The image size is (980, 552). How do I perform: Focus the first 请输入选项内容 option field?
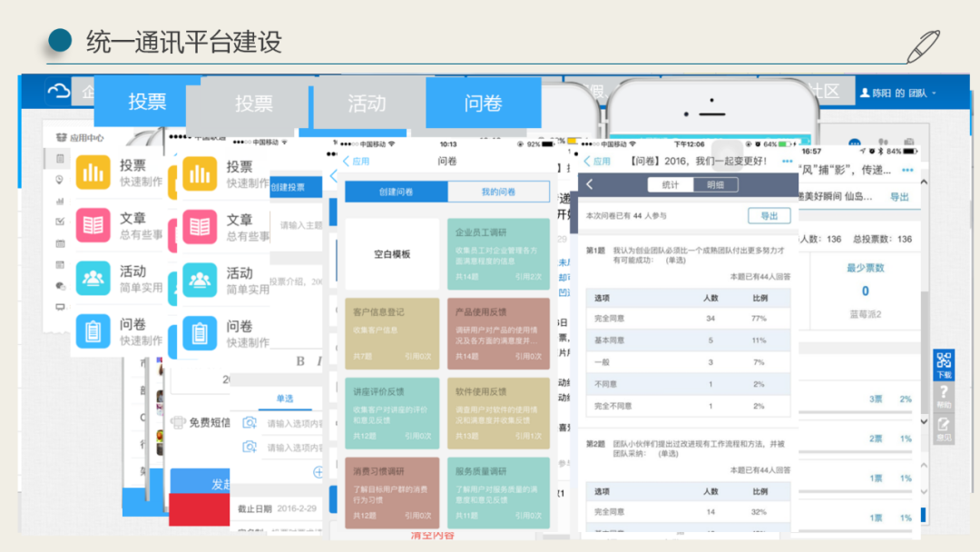tap(294, 423)
